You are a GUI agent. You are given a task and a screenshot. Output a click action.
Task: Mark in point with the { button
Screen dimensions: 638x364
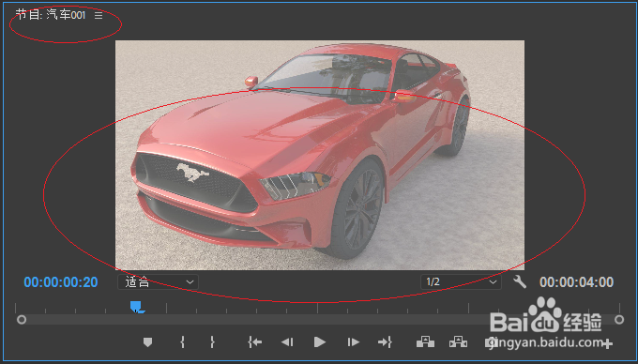(x=182, y=342)
